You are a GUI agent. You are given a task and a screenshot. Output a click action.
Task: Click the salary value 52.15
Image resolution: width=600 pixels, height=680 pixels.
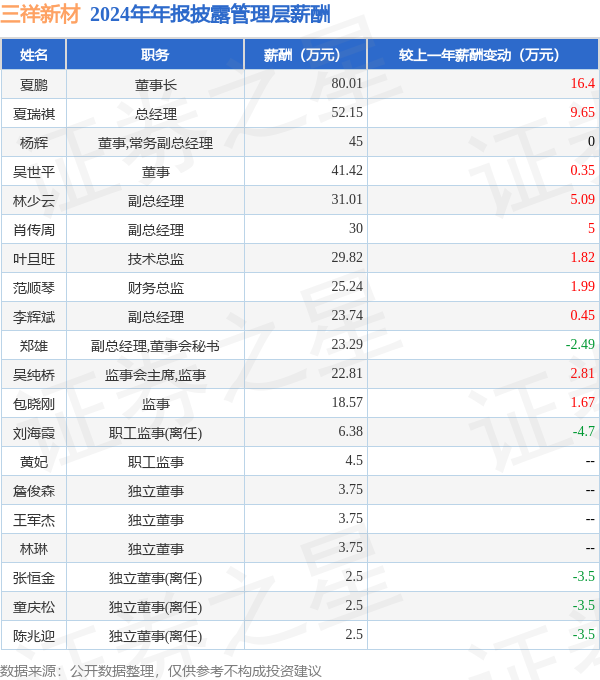(x=347, y=112)
